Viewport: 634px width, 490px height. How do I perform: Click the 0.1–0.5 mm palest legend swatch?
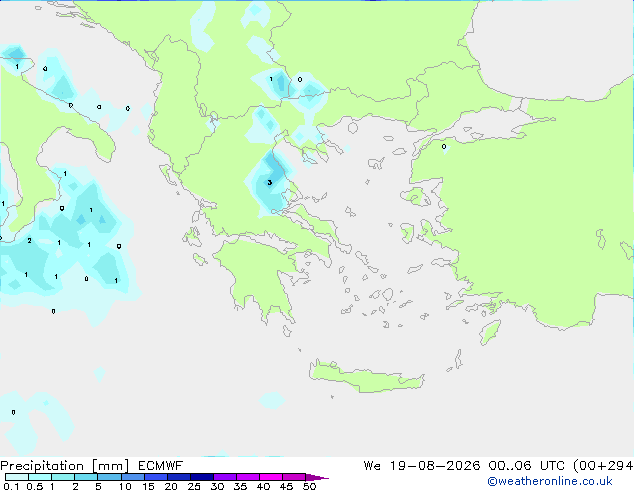click(17, 477)
